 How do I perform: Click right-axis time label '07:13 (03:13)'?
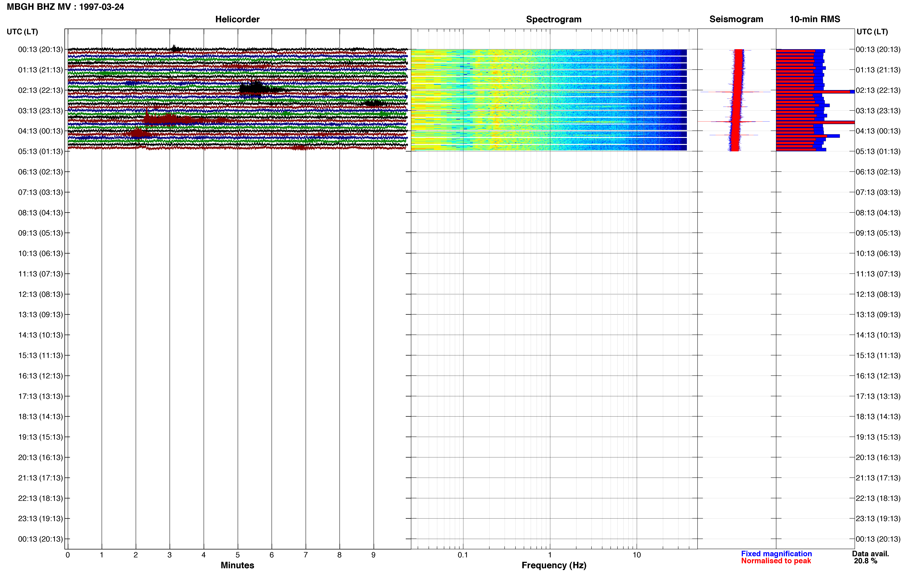coord(878,192)
